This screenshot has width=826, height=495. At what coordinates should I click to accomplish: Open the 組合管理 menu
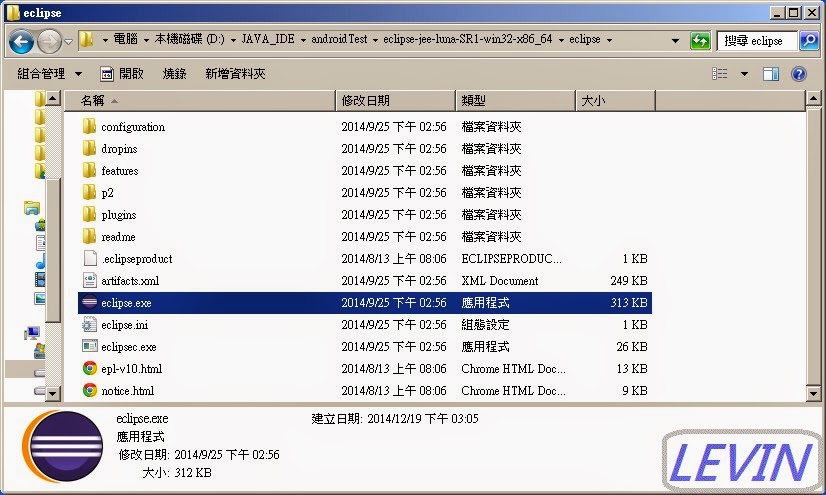tap(50, 74)
